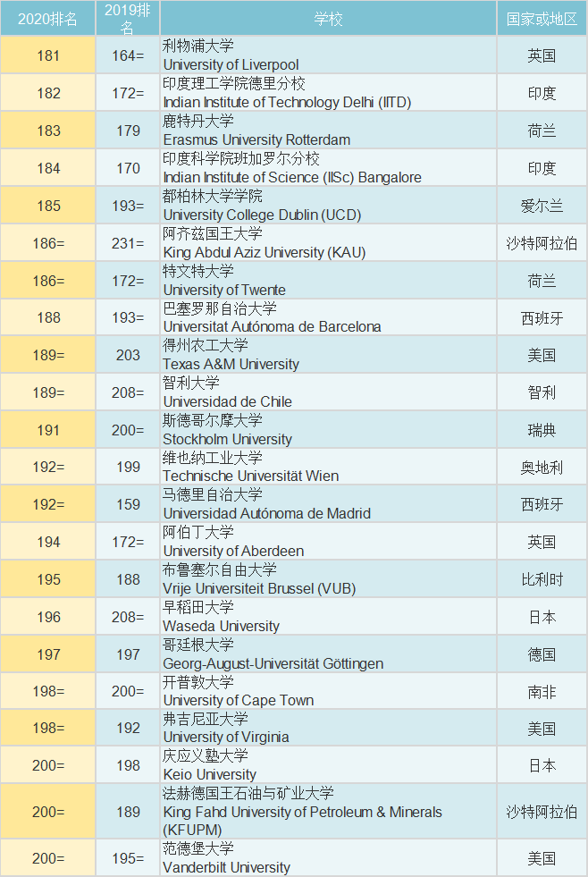Click country cell 比利时
Image resolution: width=588 pixels, height=877 pixels.
(542, 579)
